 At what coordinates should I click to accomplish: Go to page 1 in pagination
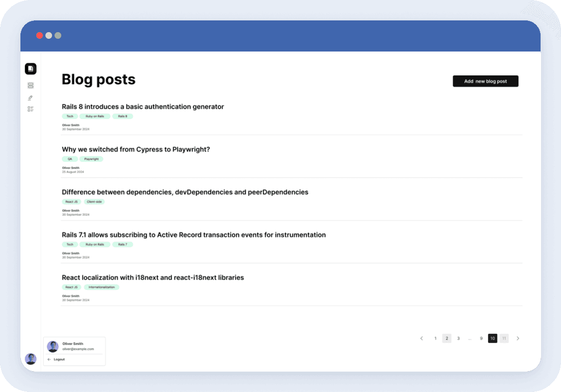point(435,338)
